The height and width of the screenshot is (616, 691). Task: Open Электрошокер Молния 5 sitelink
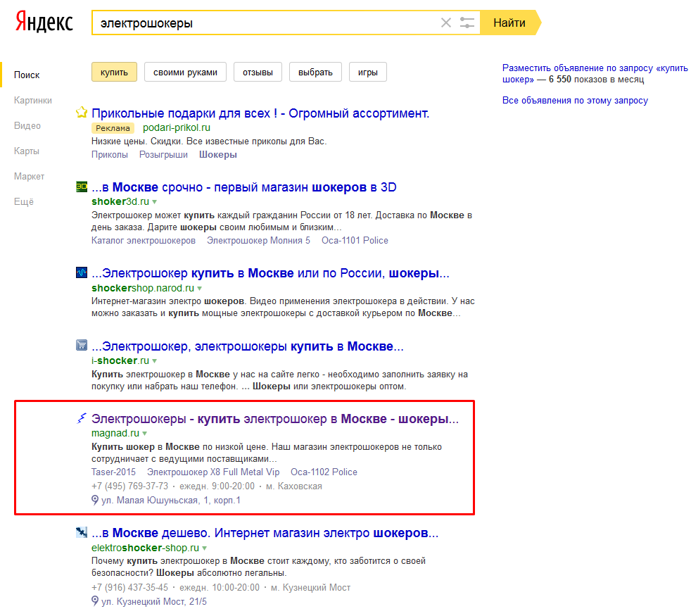click(259, 241)
